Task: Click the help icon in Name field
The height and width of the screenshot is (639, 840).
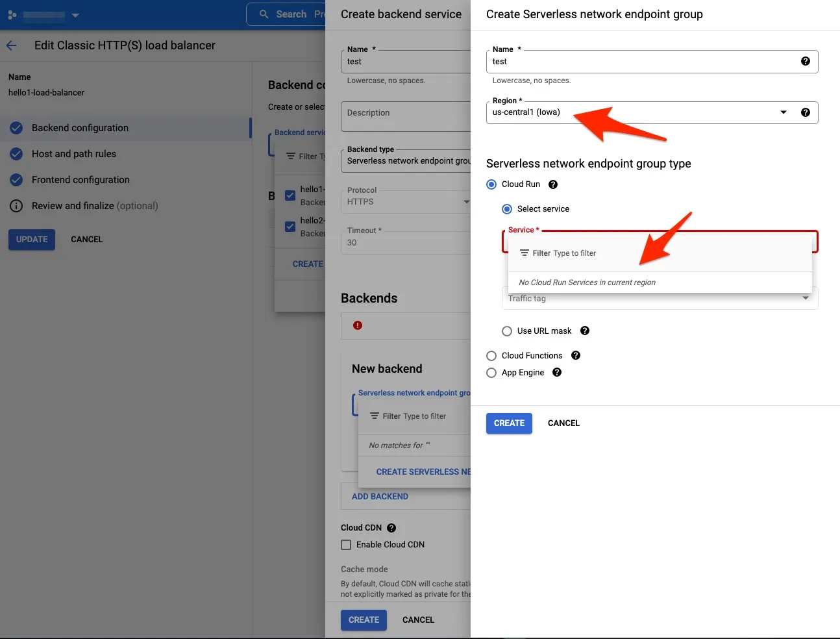Action: click(x=806, y=61)
